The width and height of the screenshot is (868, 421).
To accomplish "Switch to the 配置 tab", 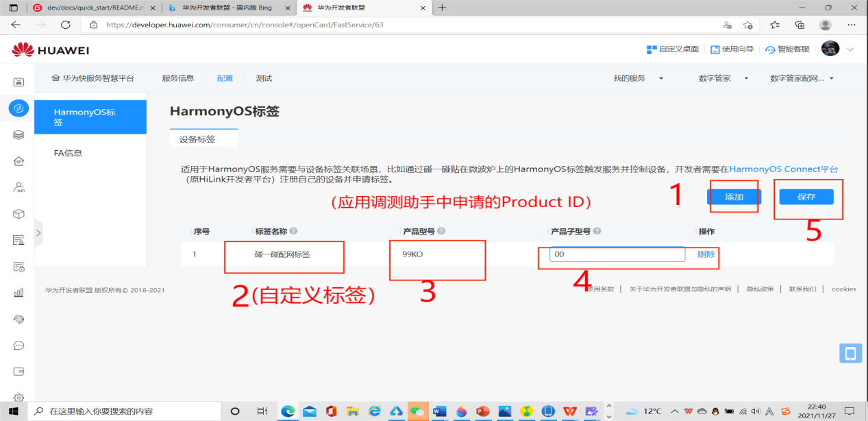I will pyautogui.click(x=225, y=78).
